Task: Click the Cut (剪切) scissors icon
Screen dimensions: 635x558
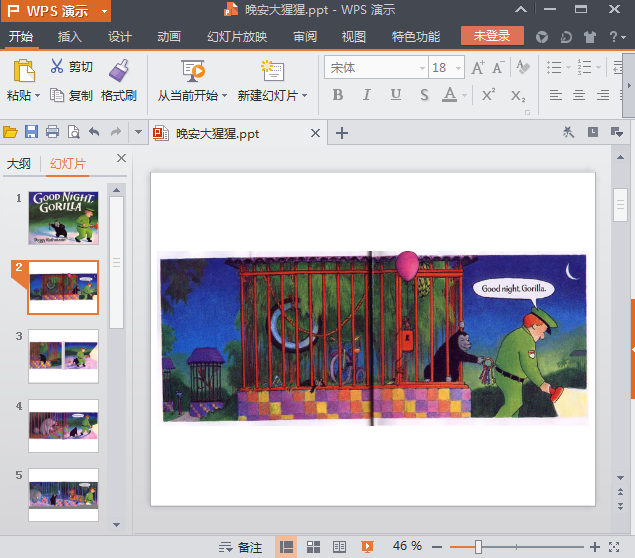Action: (57, 67)
